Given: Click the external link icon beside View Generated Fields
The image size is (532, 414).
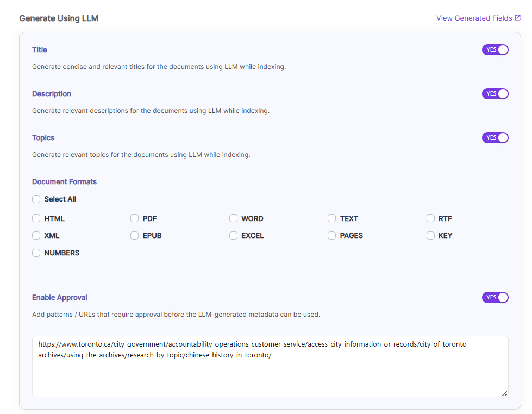Looking at the screenshot, I should pyautogui.click(x=517, y=18).
